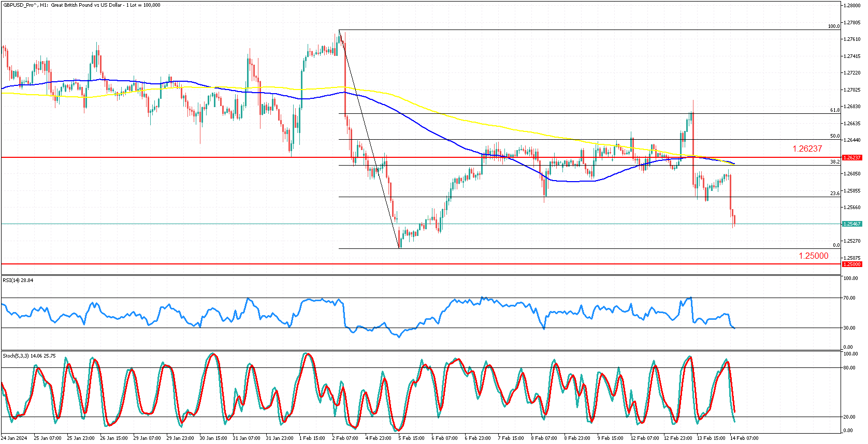Viewport: 868px width, 444px height.
Task: Click the red 1.25000 price tag on axis
Action: pyautogui.click(x=852, y=264)
